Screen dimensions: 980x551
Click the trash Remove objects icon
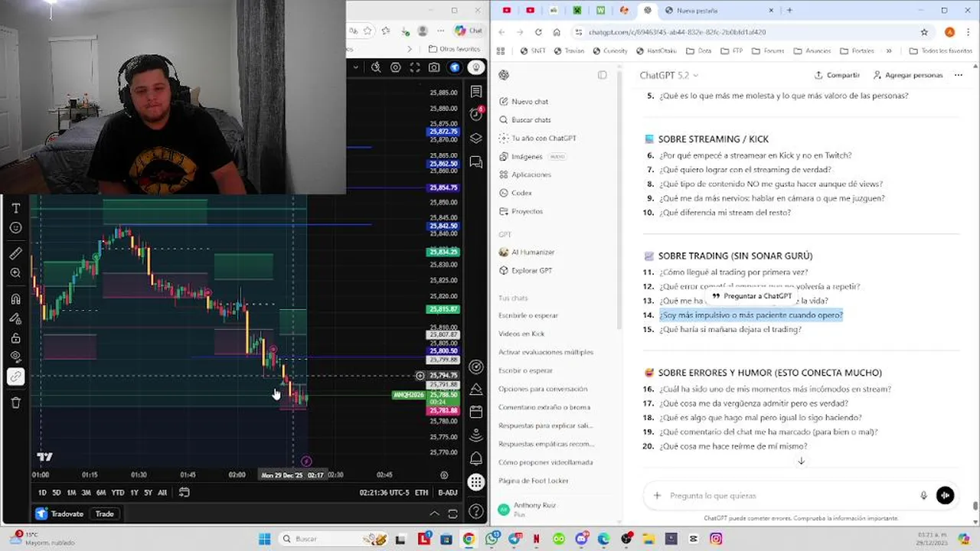pyautogui.click(x=15, y=403)
